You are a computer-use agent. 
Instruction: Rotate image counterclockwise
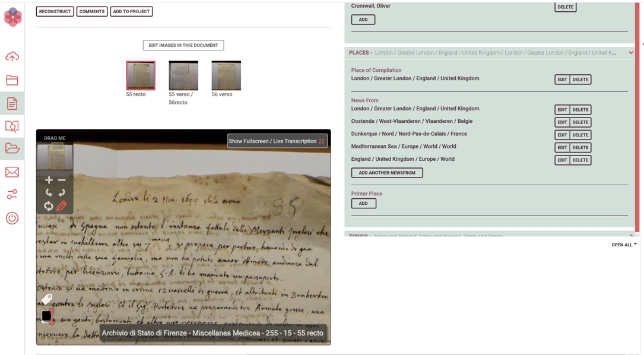[49, 192]
